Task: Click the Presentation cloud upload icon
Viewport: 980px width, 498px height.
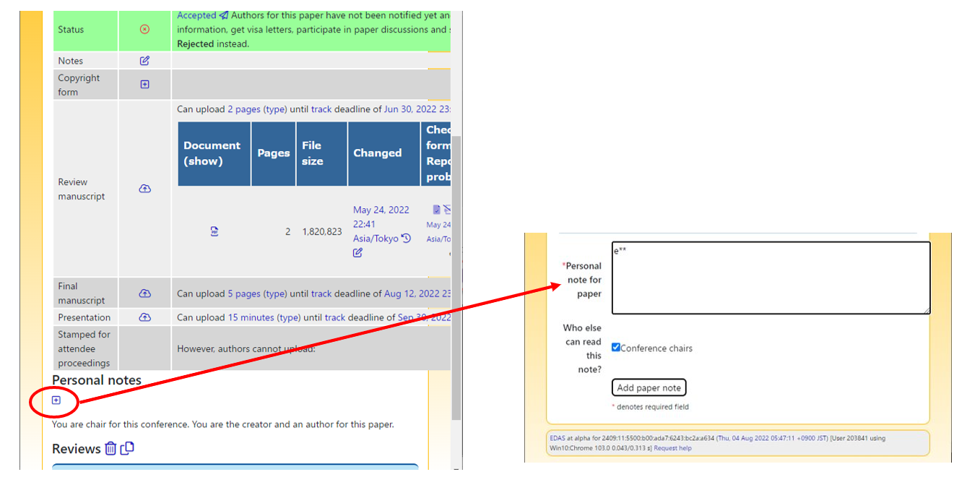Action: (144, 317)
